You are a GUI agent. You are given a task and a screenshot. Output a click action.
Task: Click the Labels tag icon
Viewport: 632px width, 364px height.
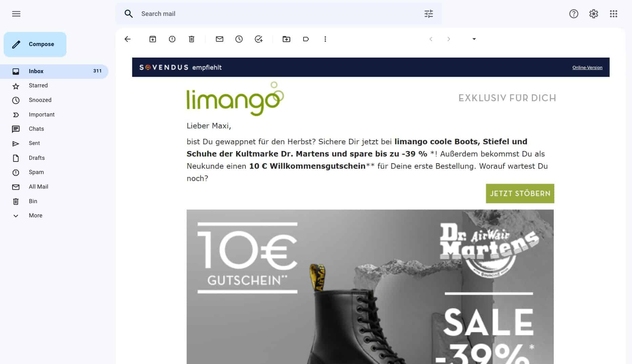[306, 39]
